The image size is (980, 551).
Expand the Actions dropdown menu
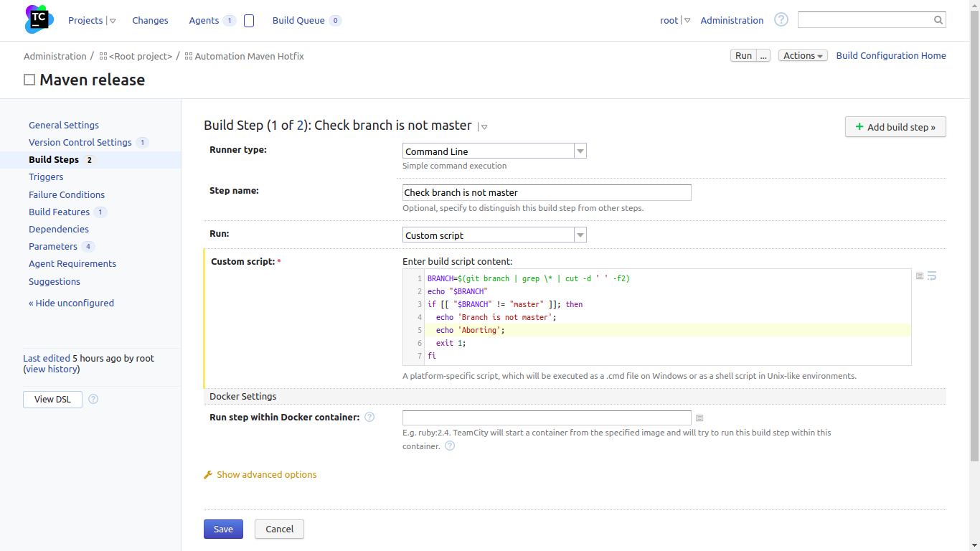coord(802,56)
